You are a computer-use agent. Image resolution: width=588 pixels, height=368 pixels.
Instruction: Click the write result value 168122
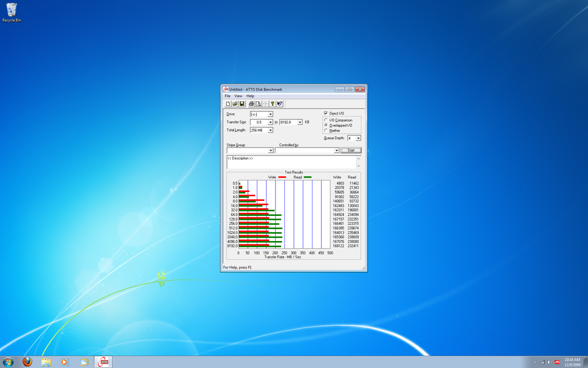339,246
